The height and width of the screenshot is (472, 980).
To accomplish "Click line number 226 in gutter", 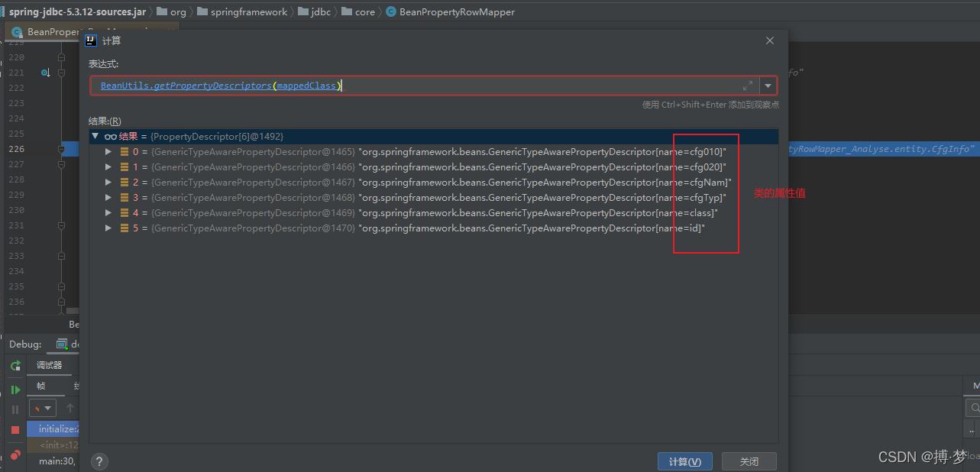I will pyautogui.click(x=16, y=149).
